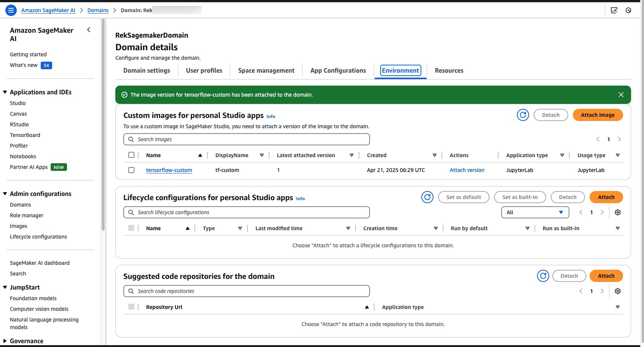The image size is (644, 347).
Task: Attach a lifecycle configuration
Action: (x=606, y=197)
